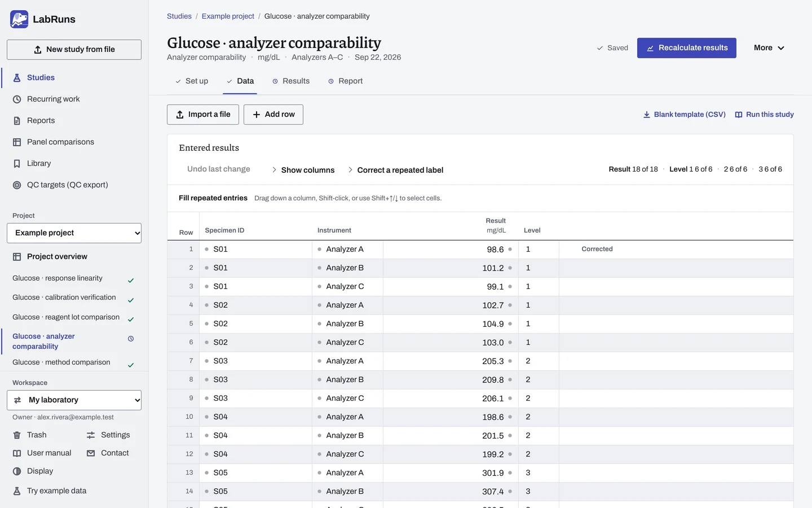Switch to the Report tab

(x=345, y=81)
